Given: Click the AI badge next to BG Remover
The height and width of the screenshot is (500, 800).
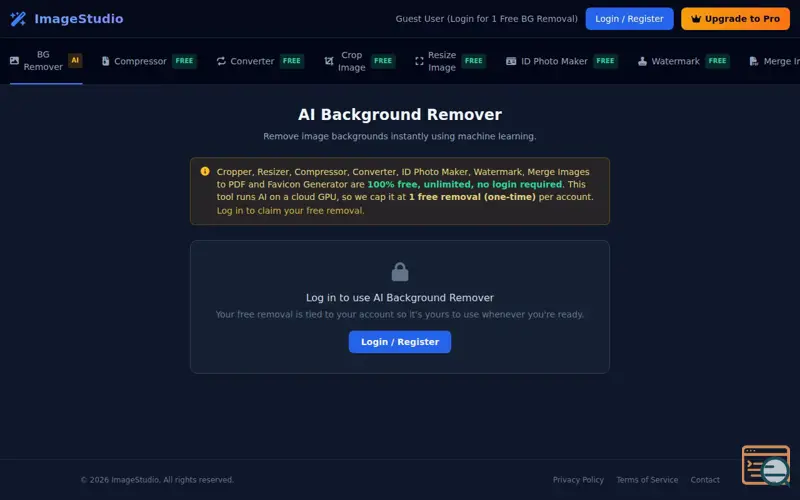Looking at the screenshot, I should pos(75,60).
